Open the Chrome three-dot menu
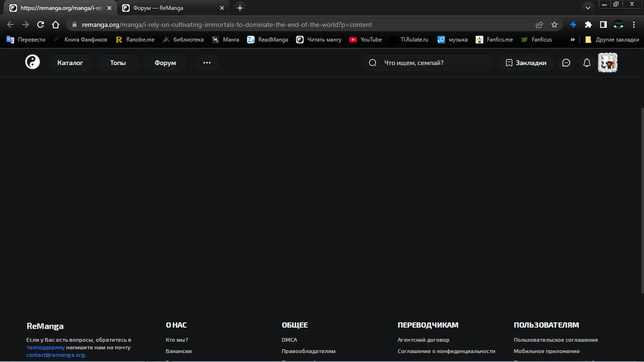Viewport: 644px width, 362px height. [x=633, y=25]
